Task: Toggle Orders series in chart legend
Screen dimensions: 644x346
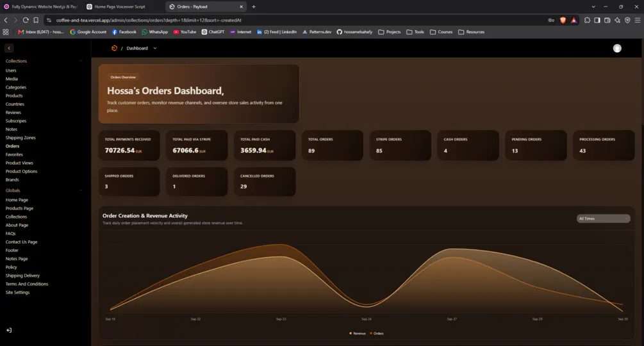Action: click(377, 333)
